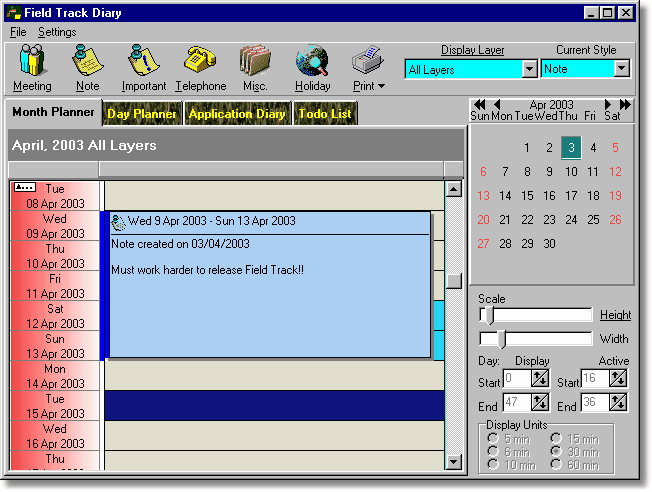
Task: Open the Display Layer dropdown
Action: tap(529, 69)
